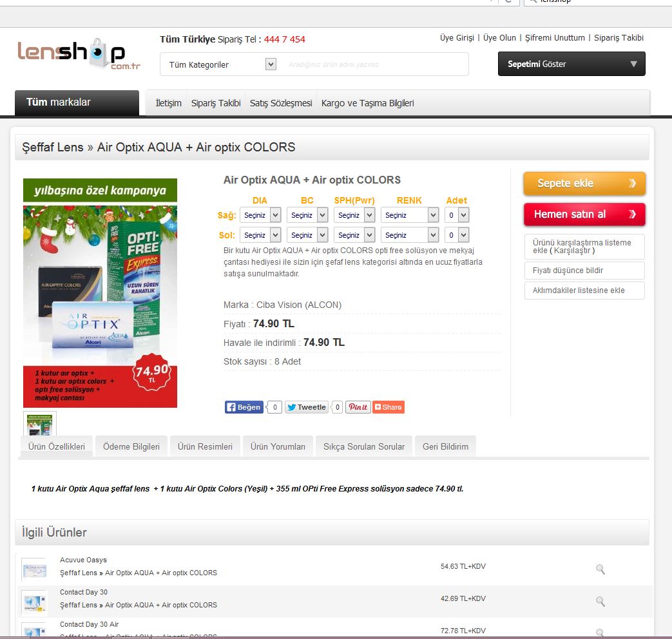Open Tüm Kategoriler dropdown
The image size is (672, 639).
coord(222,64)
